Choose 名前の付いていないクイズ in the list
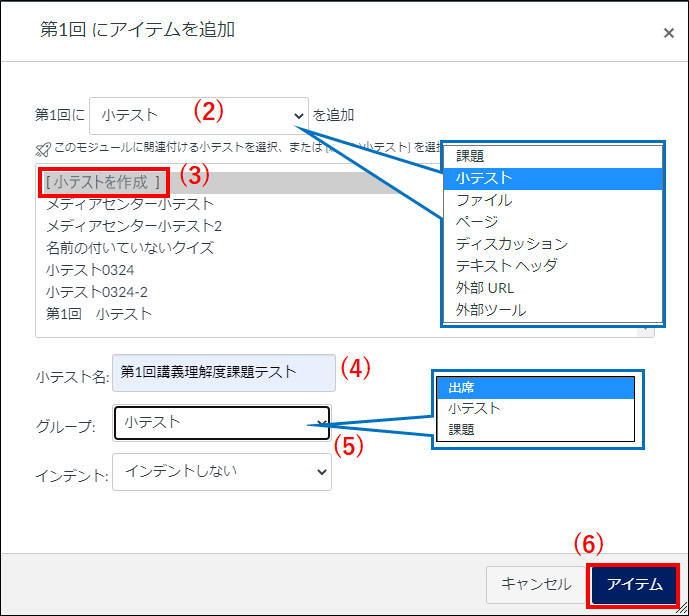The width and height of the screenshot is (689, 616). tap(129, 247)
